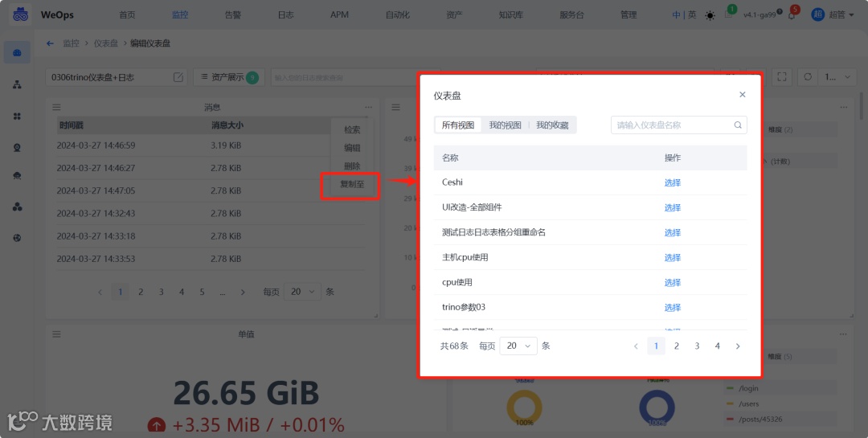The width and height of the screenshot is (868, 438).
Task: Switch to 所有视图 tab
Action: [x=458, y=125]
